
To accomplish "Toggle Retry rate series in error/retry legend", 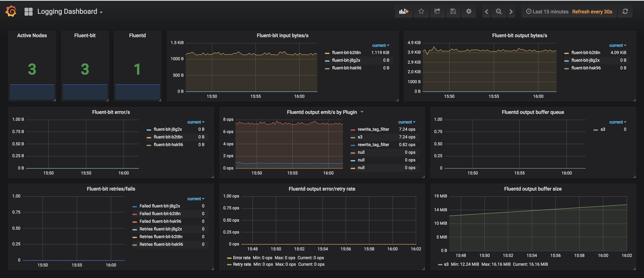I will (242, 264).
